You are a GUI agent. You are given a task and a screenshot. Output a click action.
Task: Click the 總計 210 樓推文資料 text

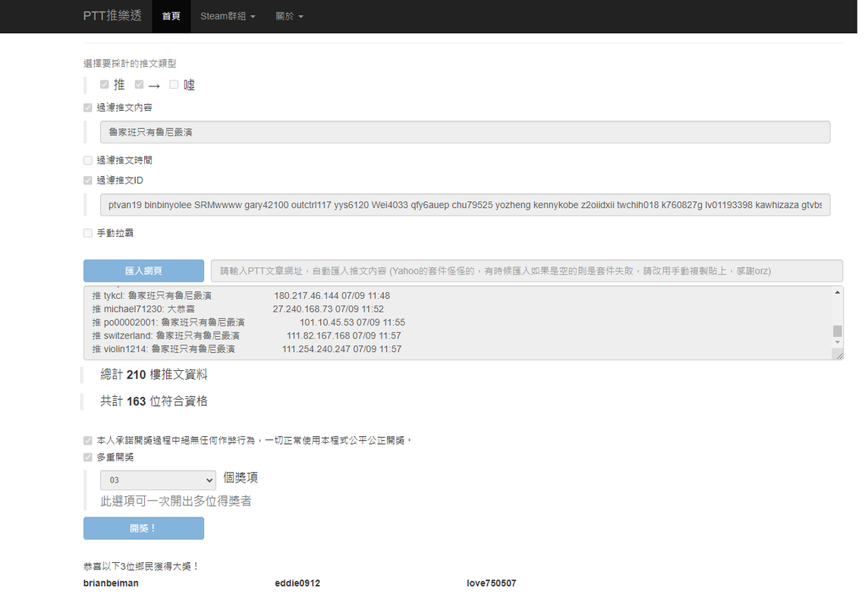[154, 375]
